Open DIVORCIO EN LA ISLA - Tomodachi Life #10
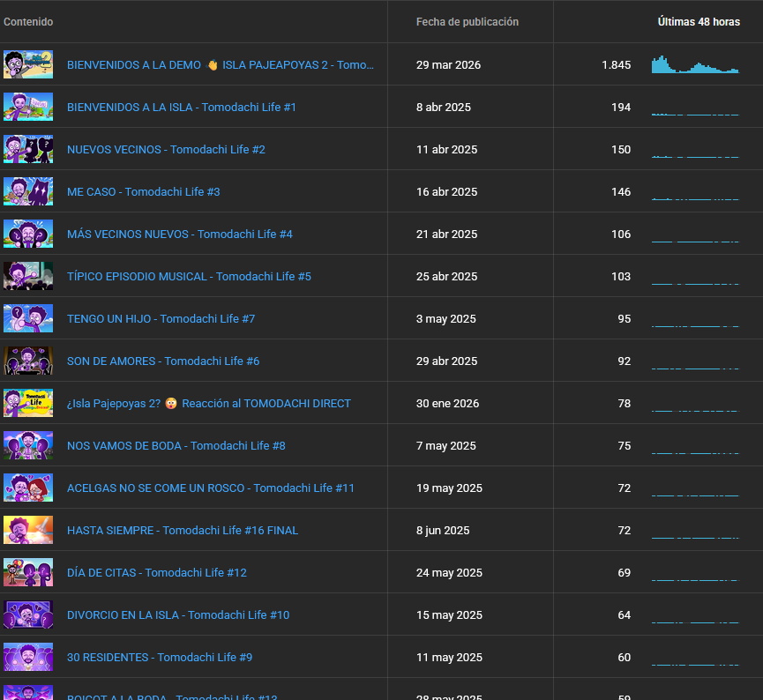This screenshot has width=763, height=700. [178, 614]
